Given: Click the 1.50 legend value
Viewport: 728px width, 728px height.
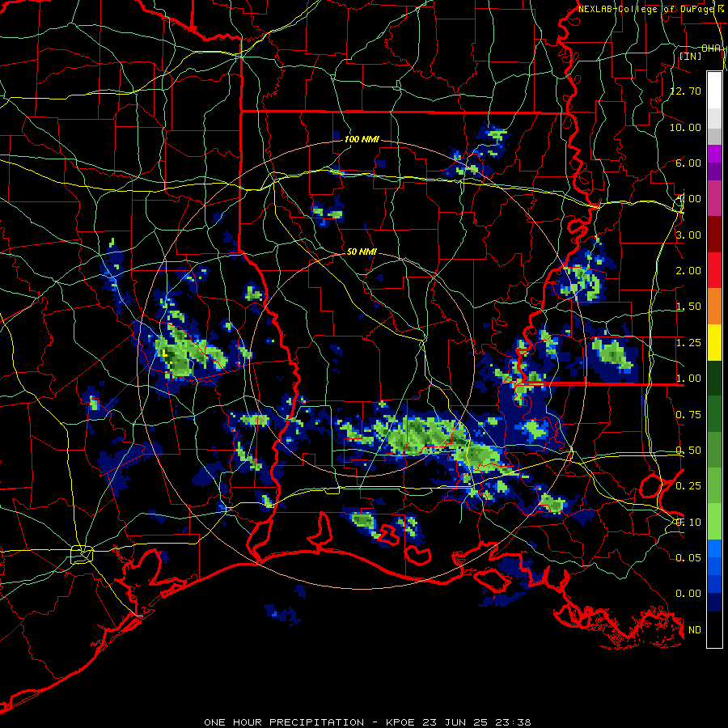Looking at the screenshot, I should tap(688, 307).
